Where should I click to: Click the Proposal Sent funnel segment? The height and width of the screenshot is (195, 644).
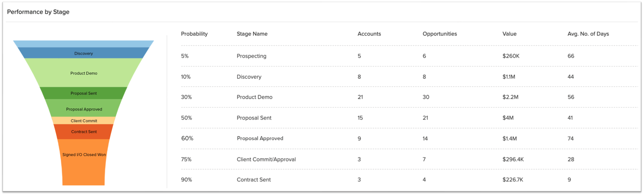(84, 93)
